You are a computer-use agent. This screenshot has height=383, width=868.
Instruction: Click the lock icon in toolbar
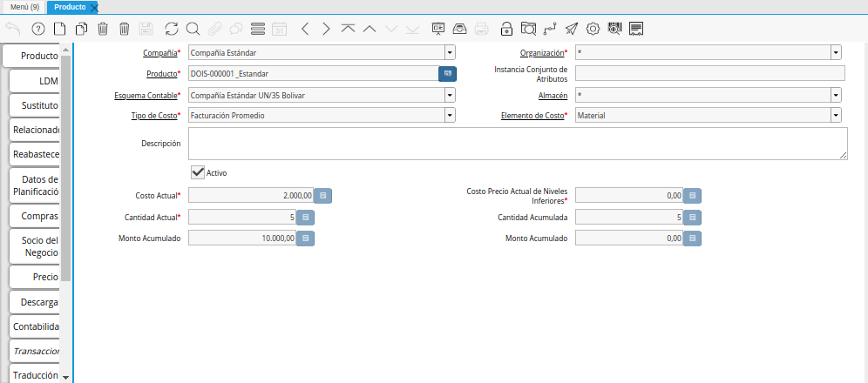pos(506,29)
